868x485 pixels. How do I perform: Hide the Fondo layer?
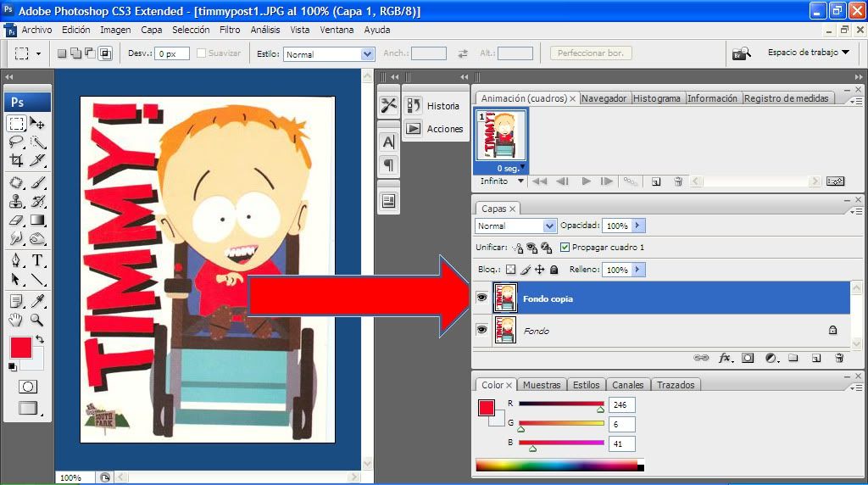click(481, 330)
